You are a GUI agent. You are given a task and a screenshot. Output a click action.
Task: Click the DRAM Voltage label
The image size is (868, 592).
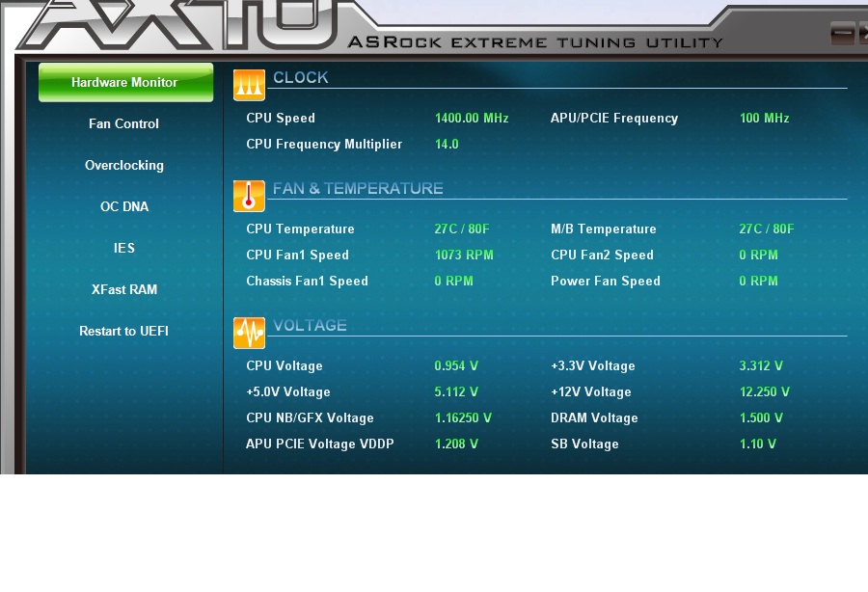click(x=594, y=418)
